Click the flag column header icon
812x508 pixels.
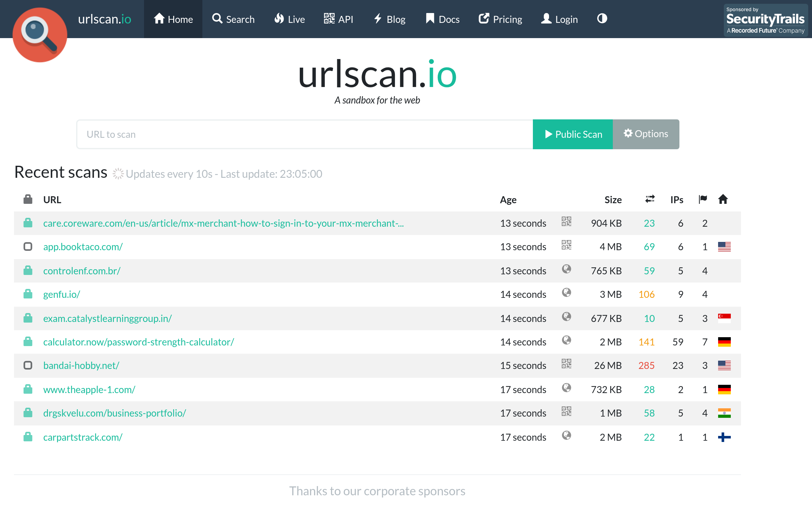coord(703,199)
